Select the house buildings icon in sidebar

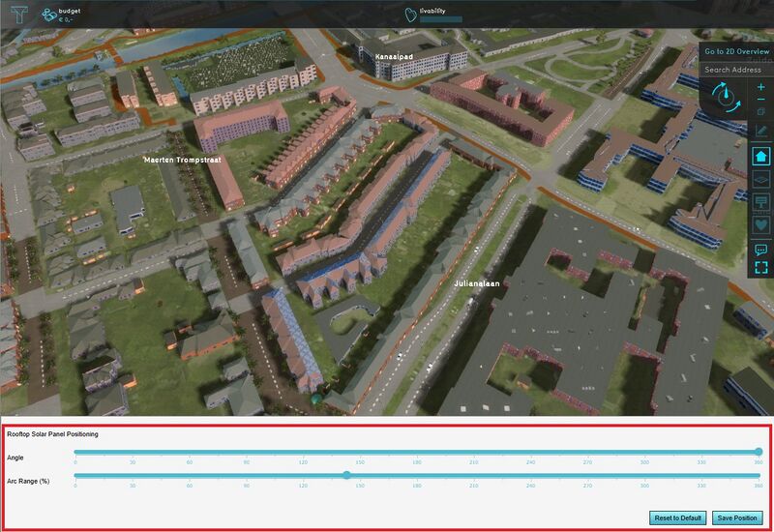click(x=760, y=155)
